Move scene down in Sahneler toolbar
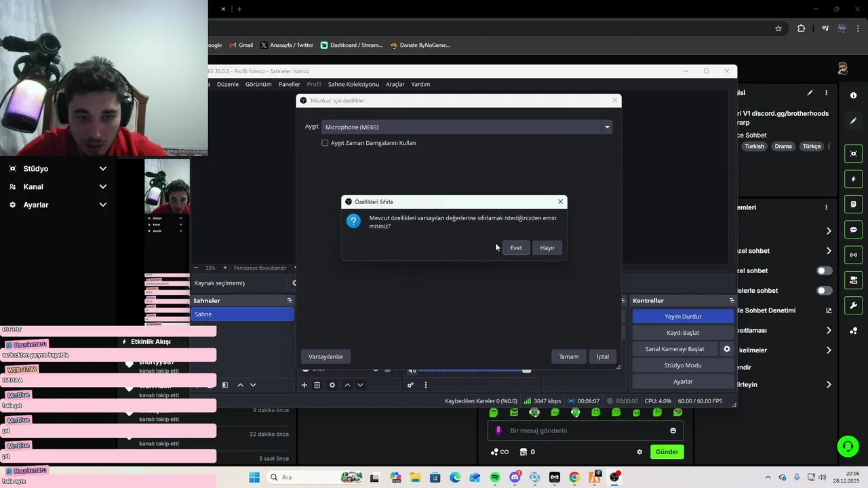This screenshot has width=868, height=488. (253, 385)
